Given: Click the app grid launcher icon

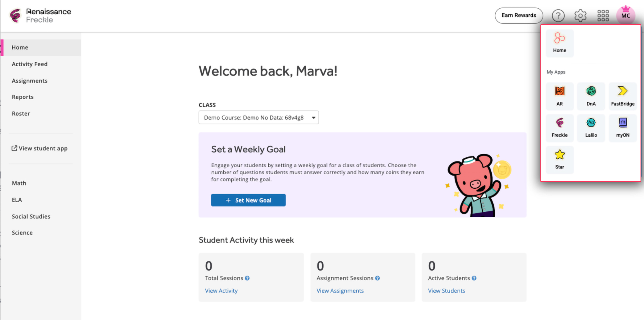Looking at the screenshot, I should pyautogui.click(x=603, y=15).
